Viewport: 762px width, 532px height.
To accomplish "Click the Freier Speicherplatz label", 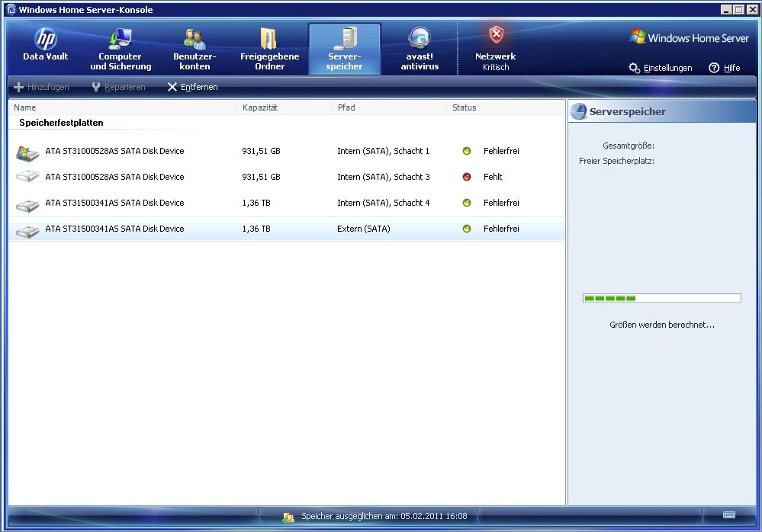I will tap(617, 161).
